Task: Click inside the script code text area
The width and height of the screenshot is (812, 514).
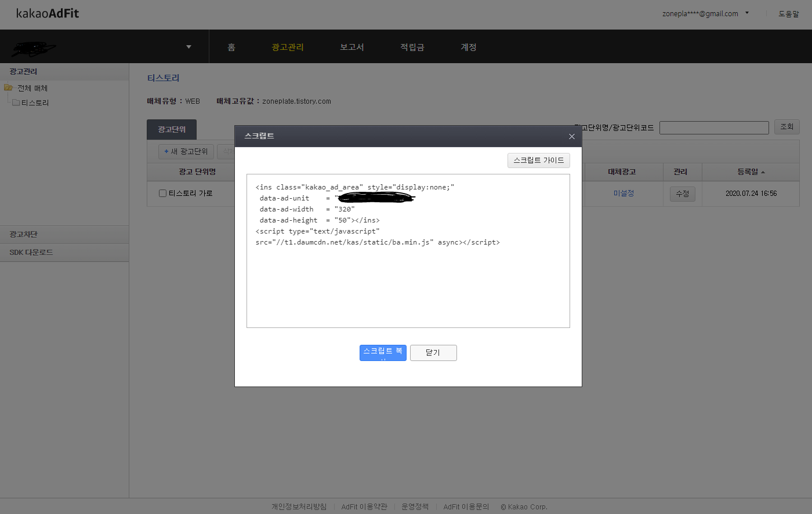Action: tap(408, 251)
